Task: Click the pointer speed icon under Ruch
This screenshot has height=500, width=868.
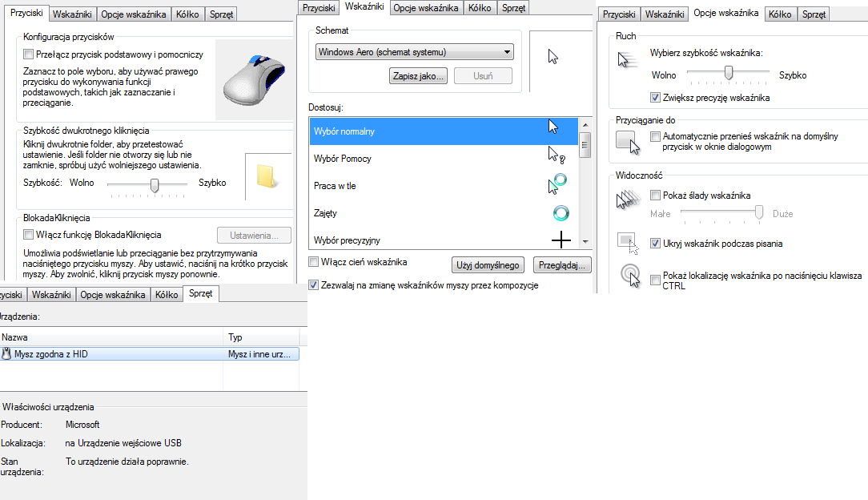Action: [x=626, y=58]
